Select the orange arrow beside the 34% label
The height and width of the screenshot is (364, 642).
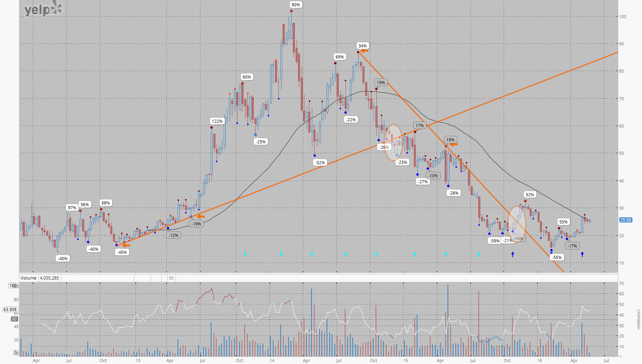click(364, 51)
